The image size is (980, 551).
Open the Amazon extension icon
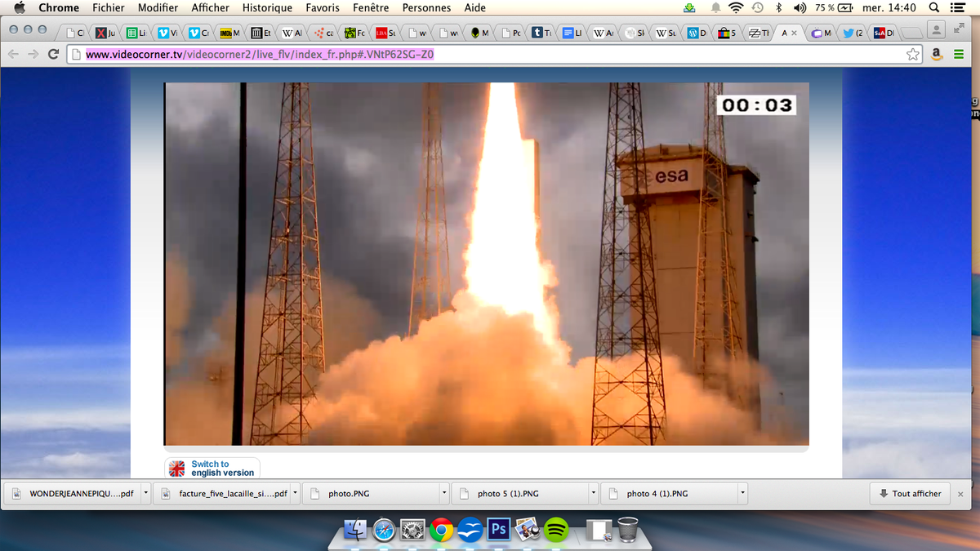(938, 55)
